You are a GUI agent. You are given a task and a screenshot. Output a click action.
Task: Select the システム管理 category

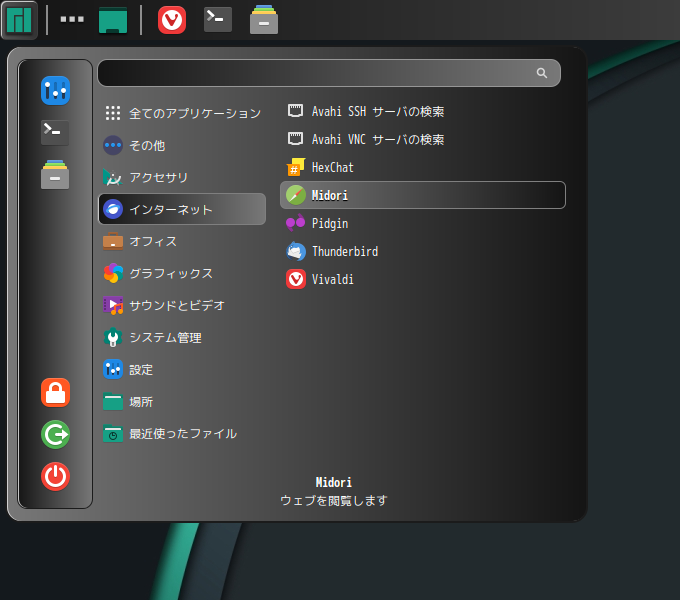click(x=182, y=338)
